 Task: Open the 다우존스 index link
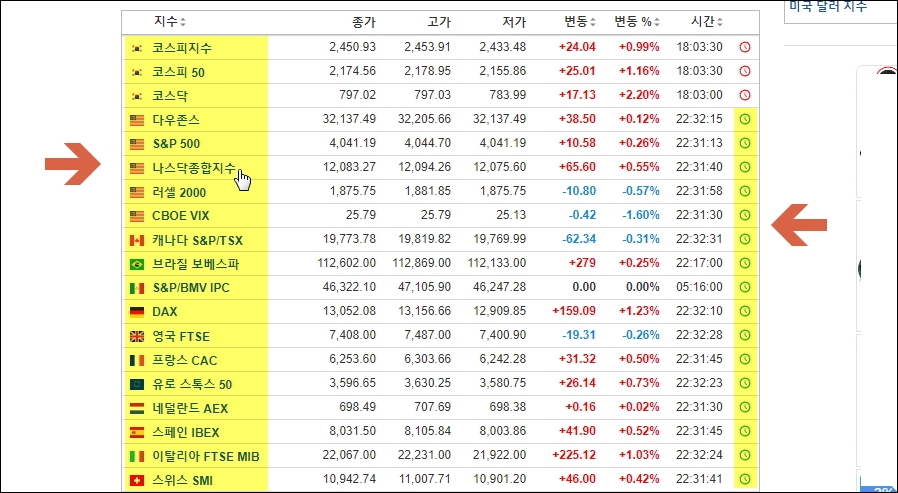click(x=176, y=120)
